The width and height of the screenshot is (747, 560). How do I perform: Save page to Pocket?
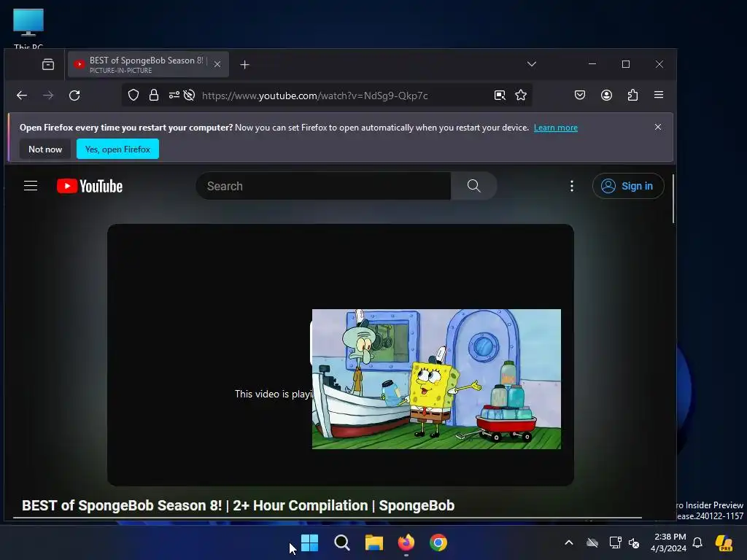[580, 95]
